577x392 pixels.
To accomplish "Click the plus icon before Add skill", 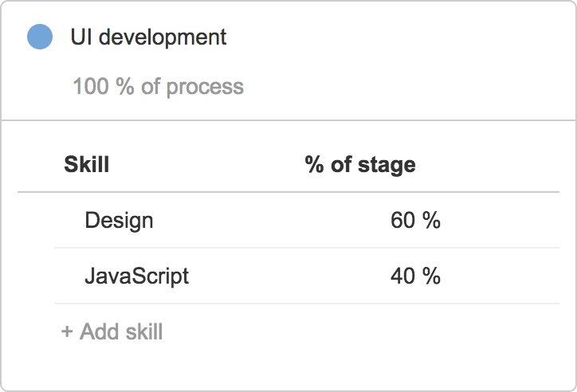I will tap(67, 331).
